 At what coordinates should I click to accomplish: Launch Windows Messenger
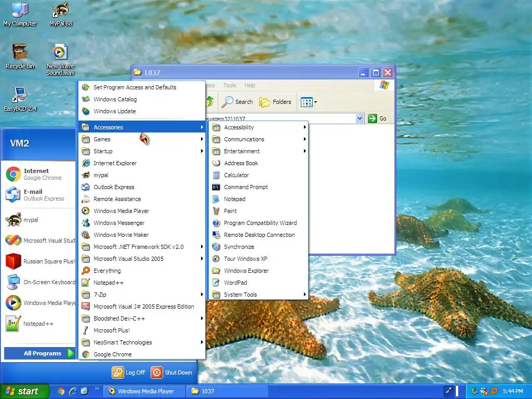click(142, 223)
